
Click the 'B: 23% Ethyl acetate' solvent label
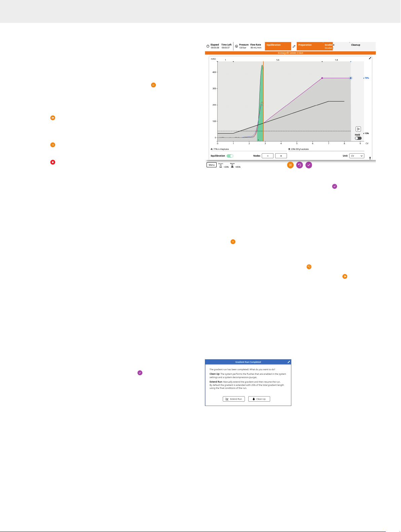click(x=298, y=149)
